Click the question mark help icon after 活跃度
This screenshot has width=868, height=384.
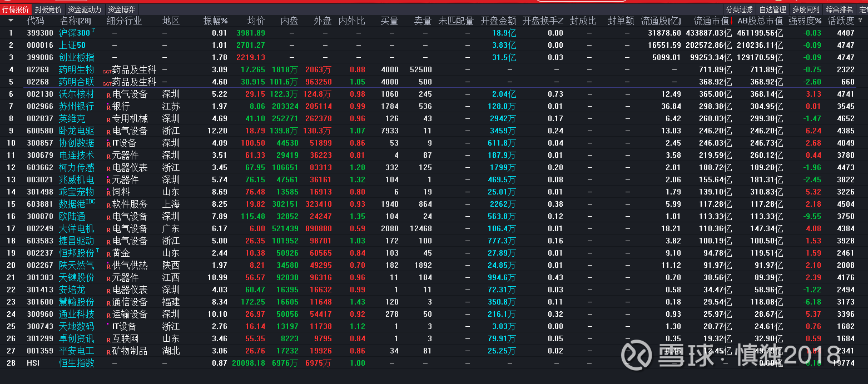click(x=860, y=21)
